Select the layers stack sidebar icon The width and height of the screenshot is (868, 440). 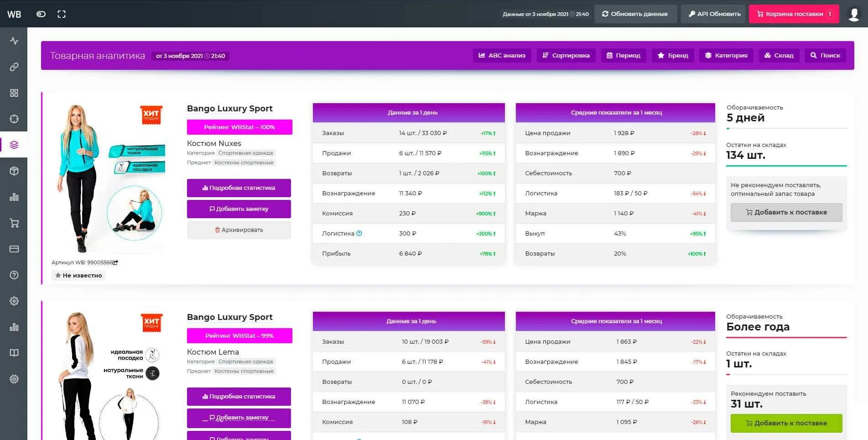point(14,145)
